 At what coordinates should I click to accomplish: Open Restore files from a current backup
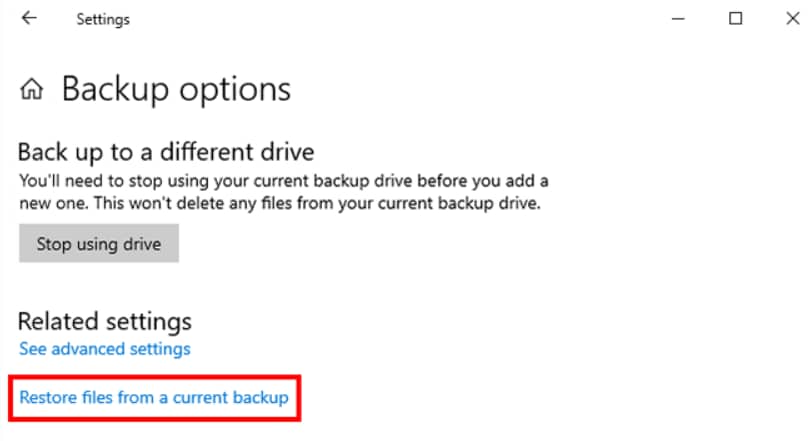pos(154,398)
